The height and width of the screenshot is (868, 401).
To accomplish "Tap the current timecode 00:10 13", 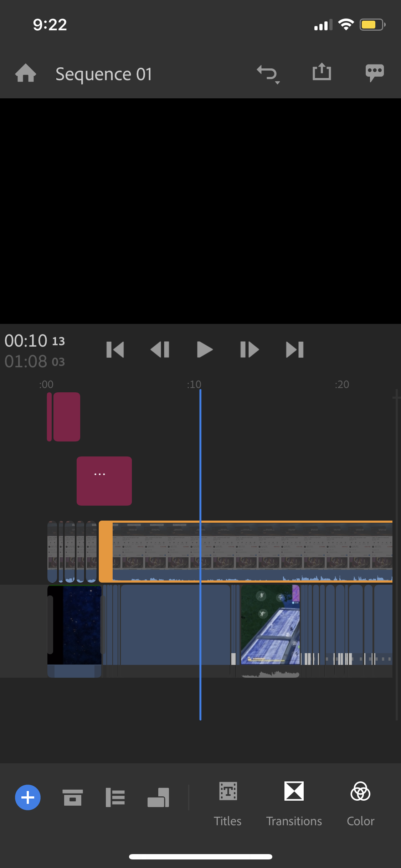I will pos(35,341).
